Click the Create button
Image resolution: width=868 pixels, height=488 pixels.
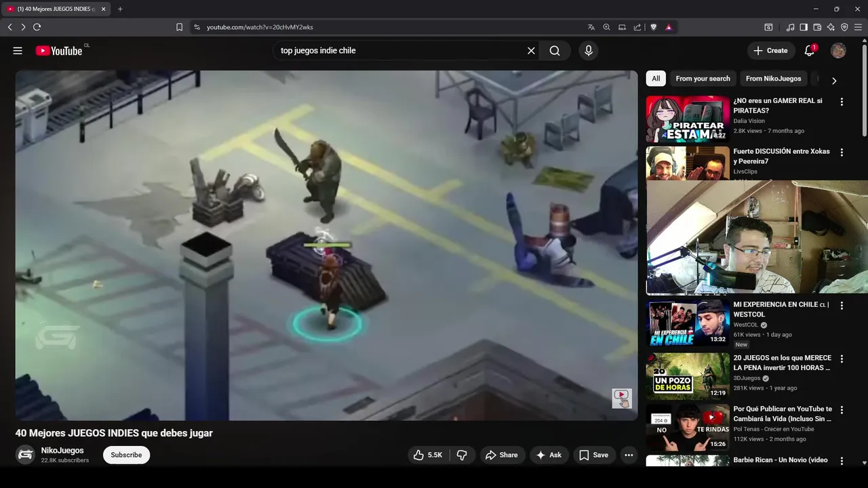click(x=770, y=51)
